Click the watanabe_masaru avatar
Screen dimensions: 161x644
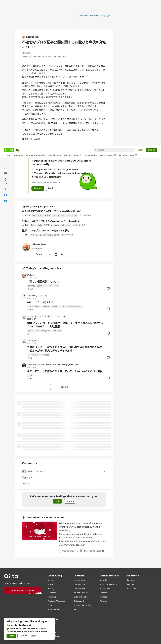pyautogui.click(x=24, y=366)
